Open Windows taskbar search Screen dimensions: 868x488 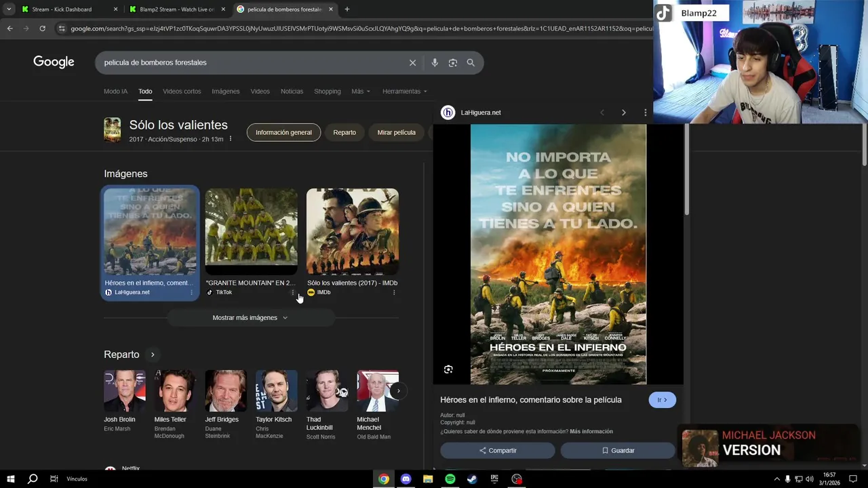pos(32,479)
